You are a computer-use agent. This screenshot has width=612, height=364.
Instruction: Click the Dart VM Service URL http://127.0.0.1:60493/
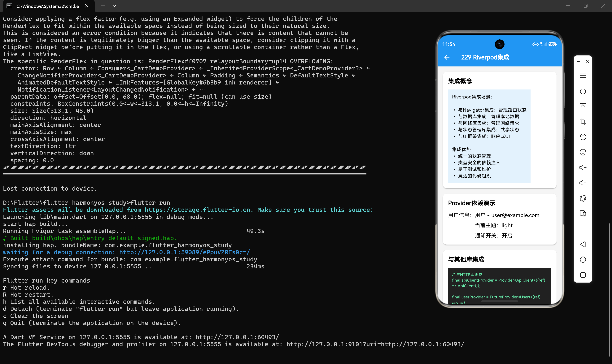(237, 337)
